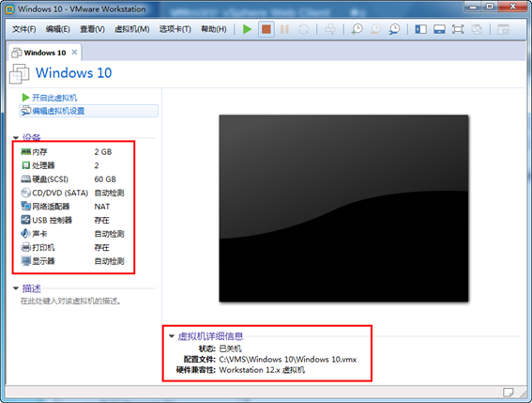Click the processor device icon
This screenshot has height=403, width=532.
(25, 165)
